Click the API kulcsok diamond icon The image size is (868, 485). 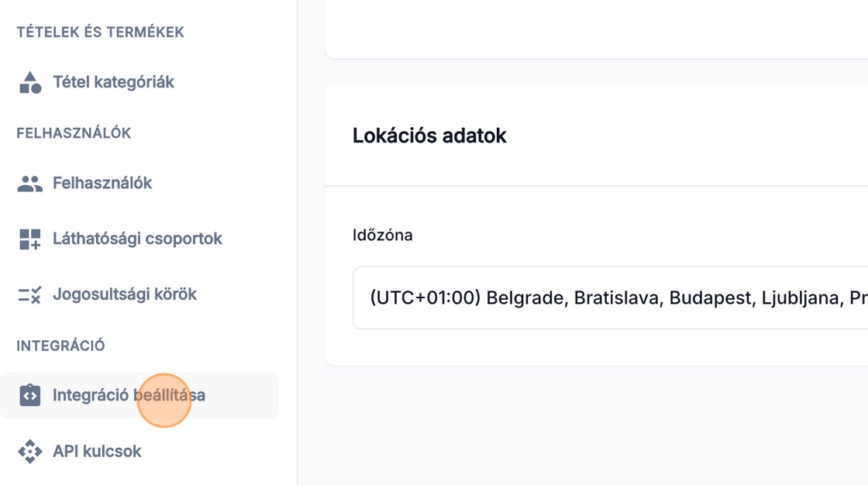[x=29, y=452]
